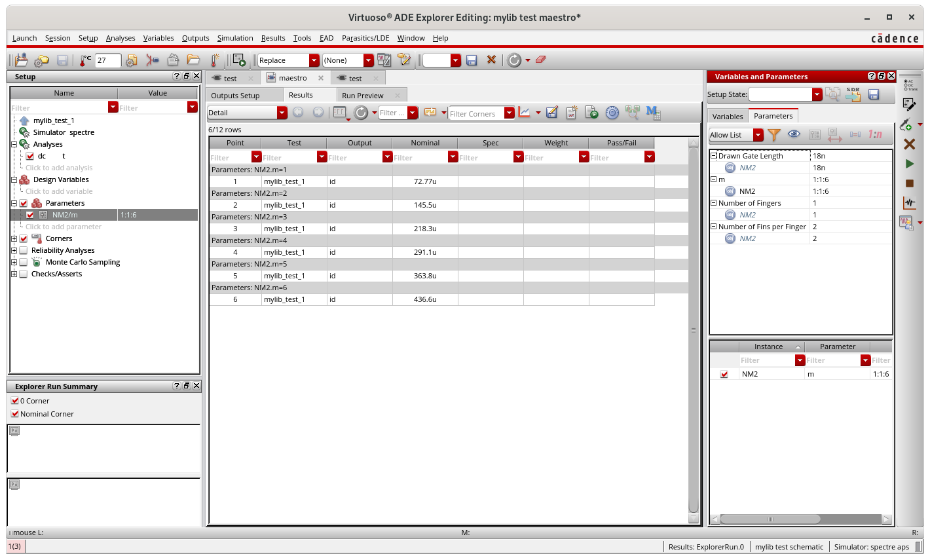Open the Simulation menu

[x=235, y=38]
